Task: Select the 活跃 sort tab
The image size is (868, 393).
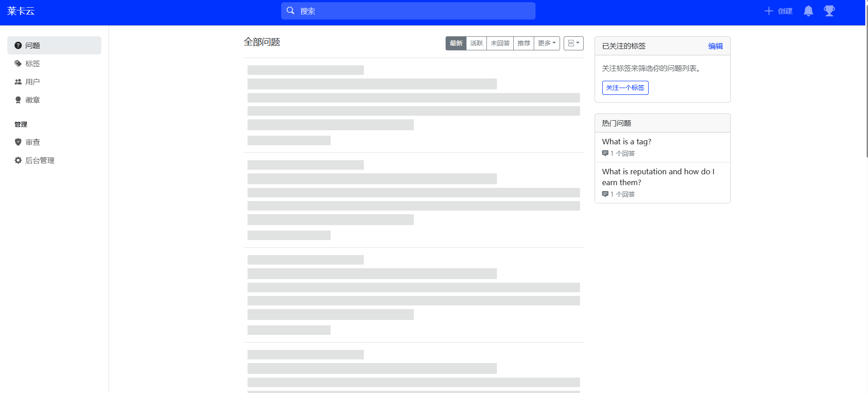Action: [x=476, y=43]
